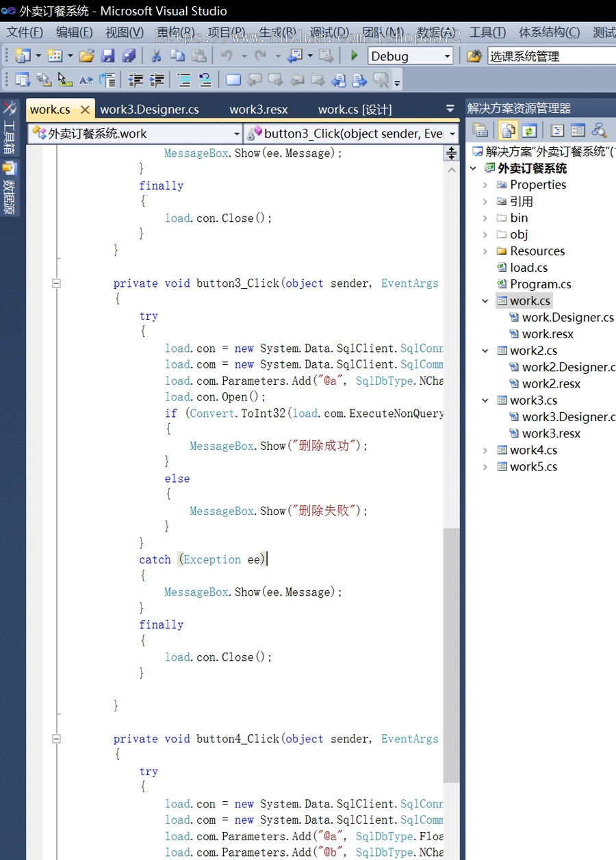Image resolution: width=616 pixels, height=860 pixels.
Task: Click Comment Selection icon
Action: tap(184, 80)
